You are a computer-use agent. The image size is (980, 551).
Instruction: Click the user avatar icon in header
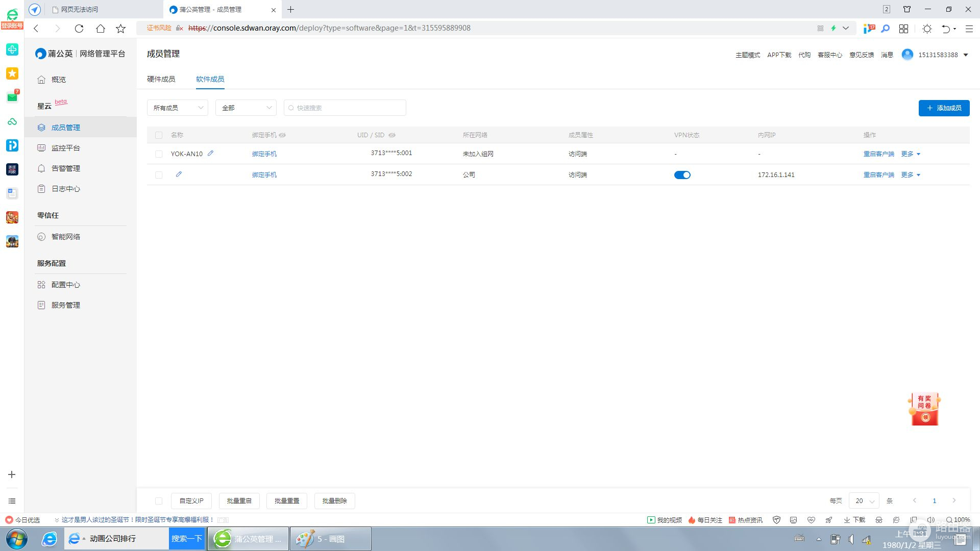[x=907, y=55]
